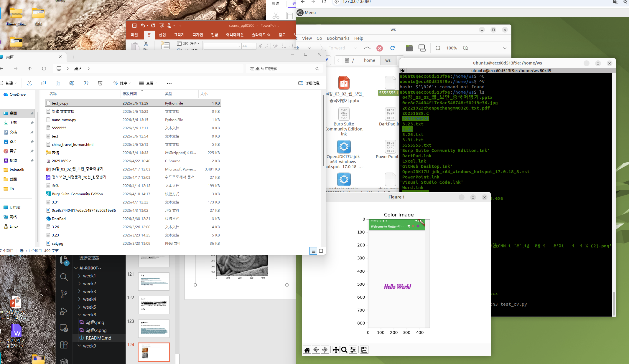Open Source Control in VS Code activity bar

[x=64, y=294]
